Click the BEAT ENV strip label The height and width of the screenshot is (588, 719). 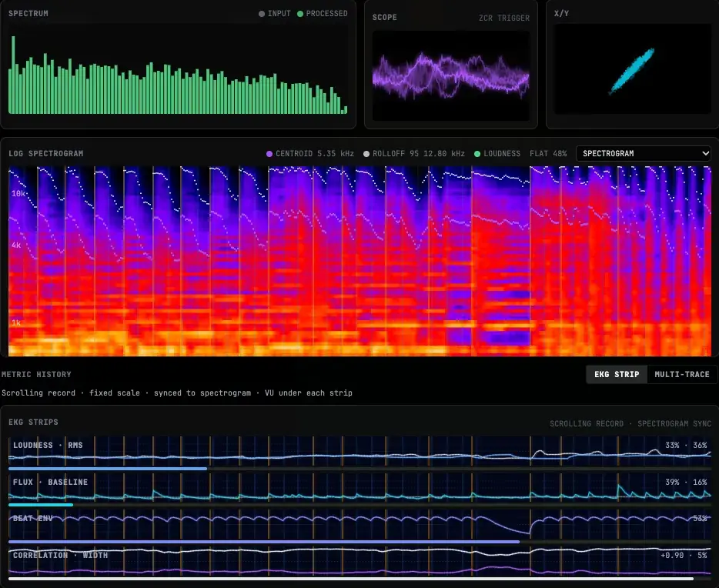click(32, 518)
